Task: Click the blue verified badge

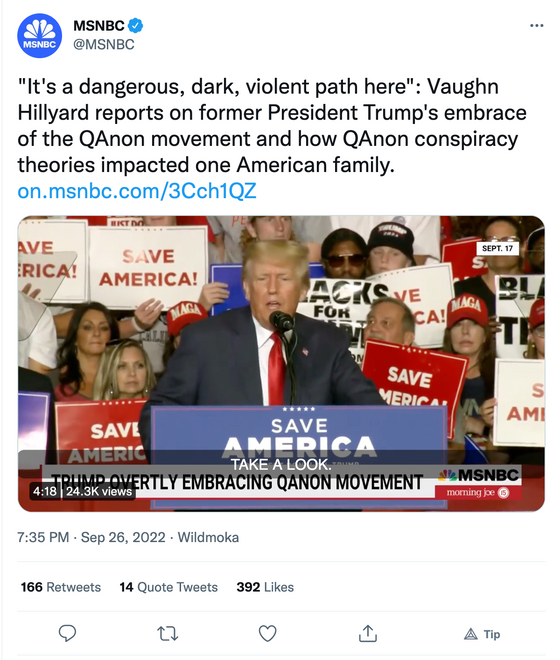Action: click(136, 26)
